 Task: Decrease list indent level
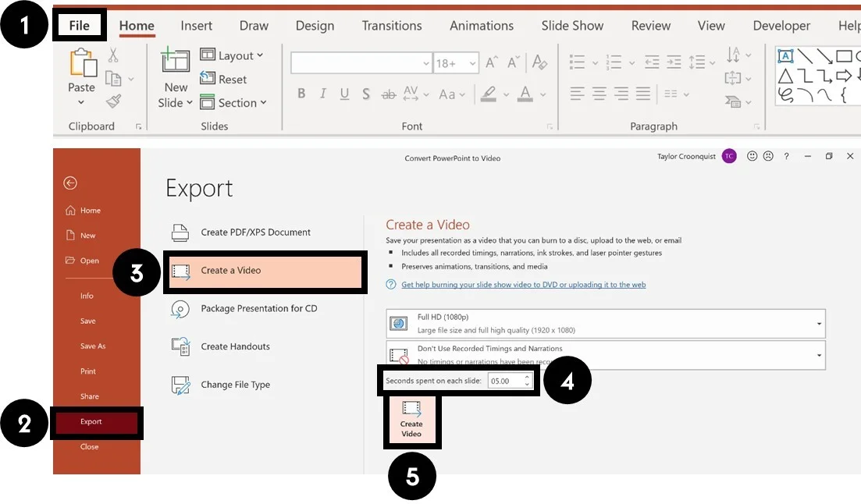652,62
